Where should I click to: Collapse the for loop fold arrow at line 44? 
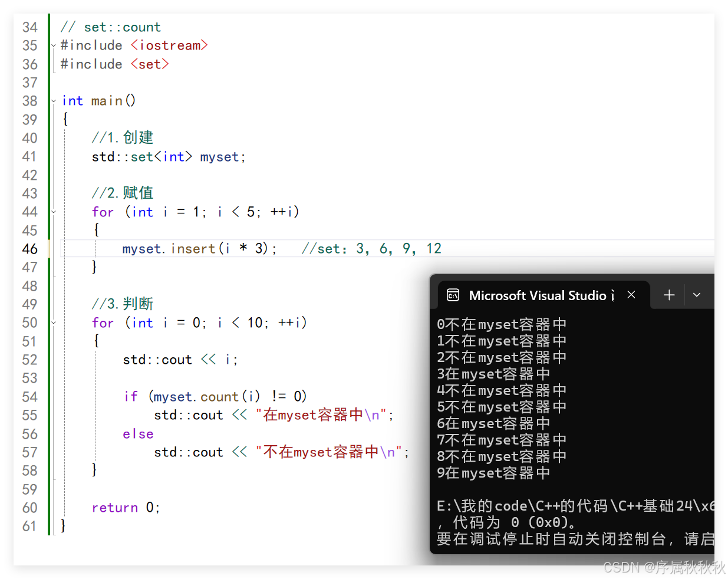52,212
